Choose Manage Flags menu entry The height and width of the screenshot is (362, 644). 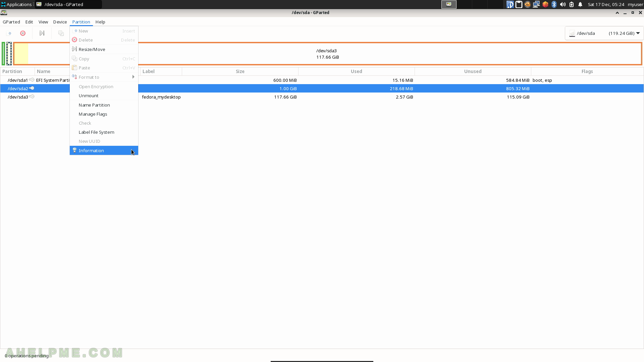point(104,114)
